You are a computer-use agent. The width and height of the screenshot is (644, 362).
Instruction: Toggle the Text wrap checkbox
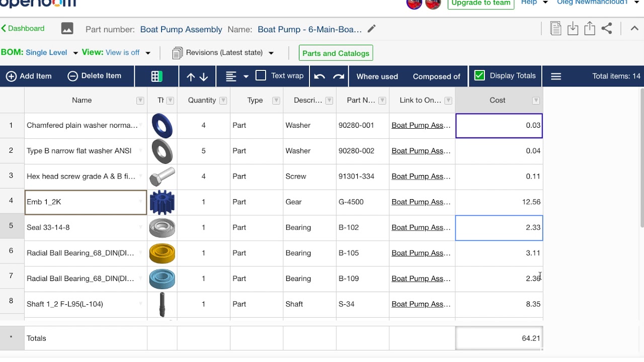pos(261,76)
